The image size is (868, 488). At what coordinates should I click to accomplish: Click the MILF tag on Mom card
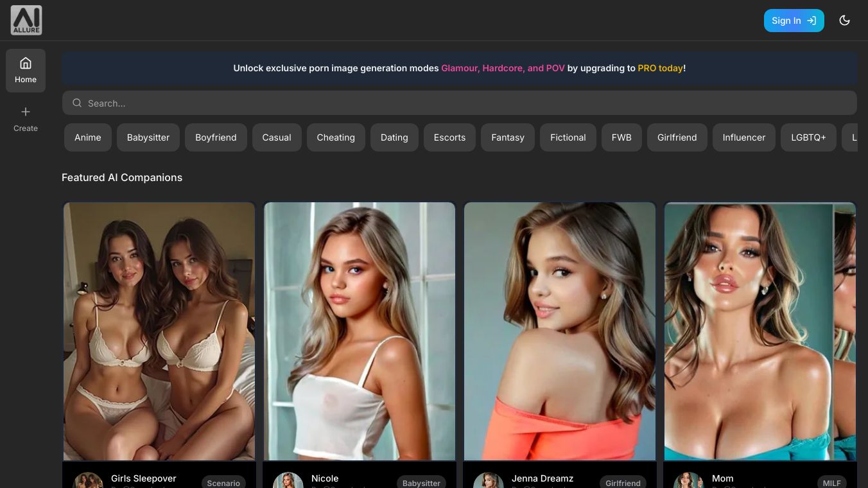832,482
